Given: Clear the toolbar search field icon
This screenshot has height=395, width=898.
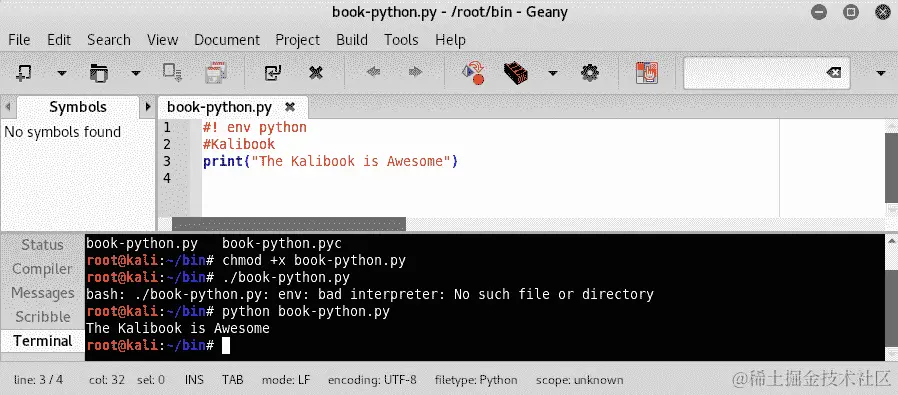Looking at the screenshot, I should click(x=833, y=73).
